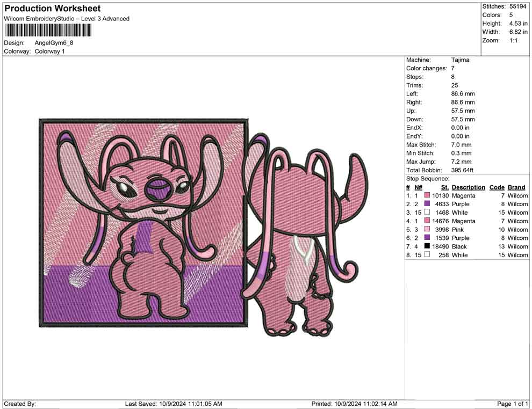Click the Min Stitch value '0.3 mm'
Image resolution: width=532 pixels, height=409 pixels.
(461, 153)
